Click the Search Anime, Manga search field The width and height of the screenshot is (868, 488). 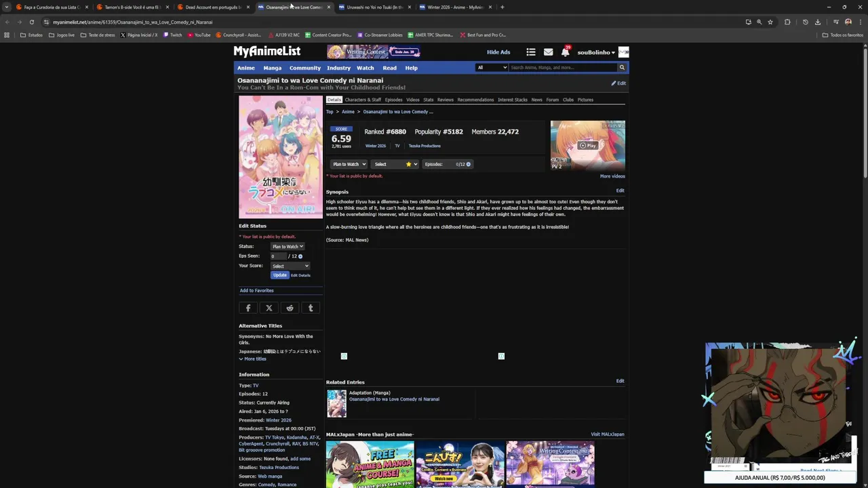562,68
